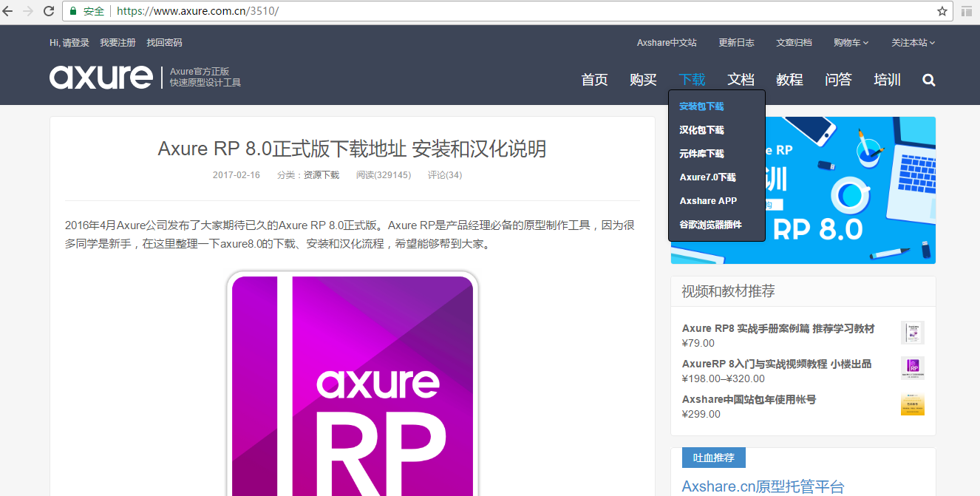This screenshot has height=496, width=980.
Task: Click the axure logo in the header
Action: (101, 77)
